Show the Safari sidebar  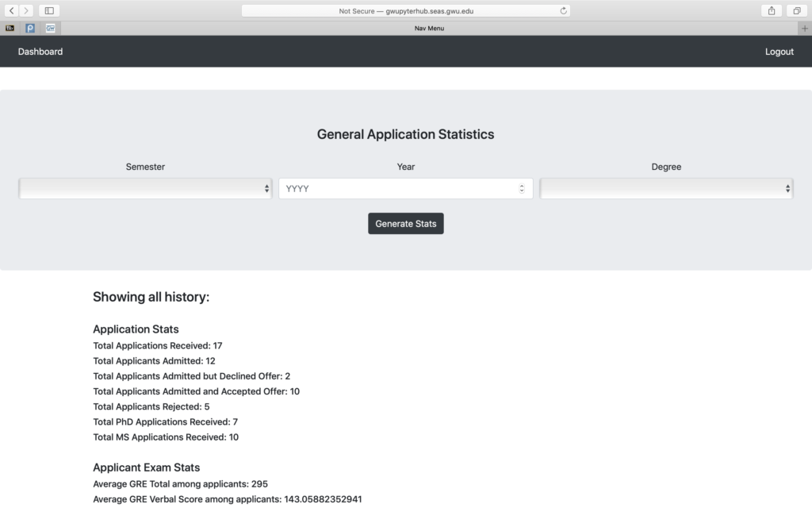click(x=49, y=10)
